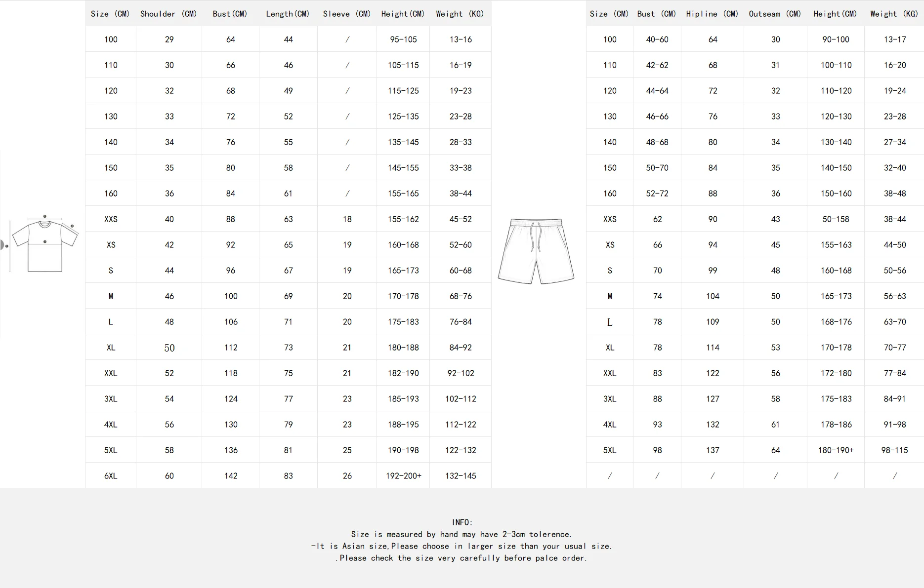Click the shorts height cell 180-190+

click(836, 450)
